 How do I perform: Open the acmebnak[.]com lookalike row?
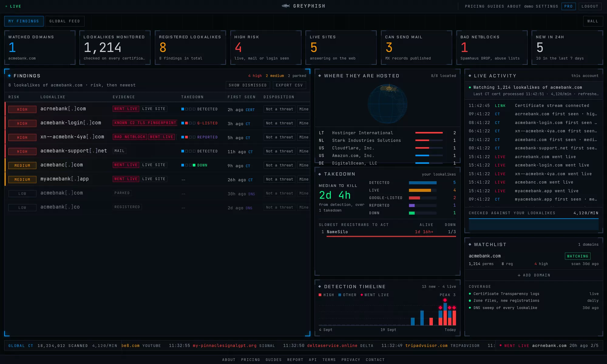(x=157, y=193)
